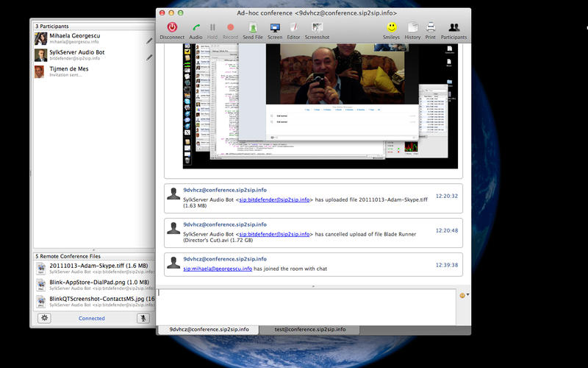Viewport: 588px width, 368px height.
Task: Open the Editor tool
Action: [x=293, y=27]
